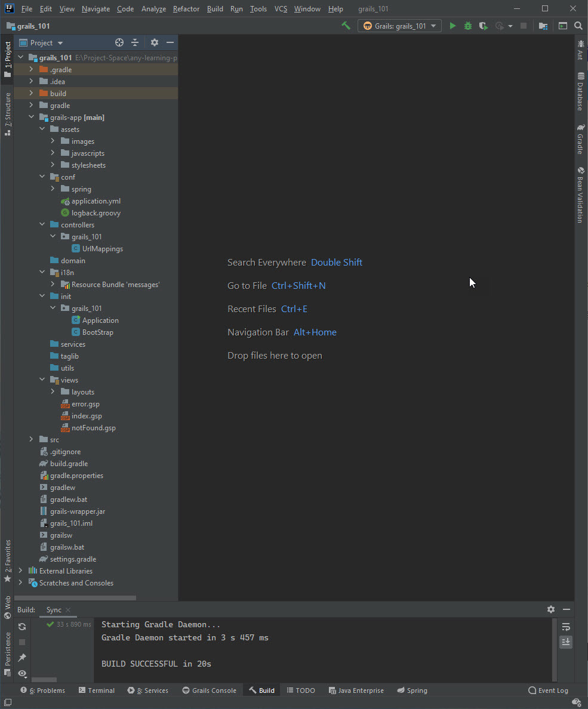Toggle the Persistence tool window
Screen dimensions: 588x709
7,654
